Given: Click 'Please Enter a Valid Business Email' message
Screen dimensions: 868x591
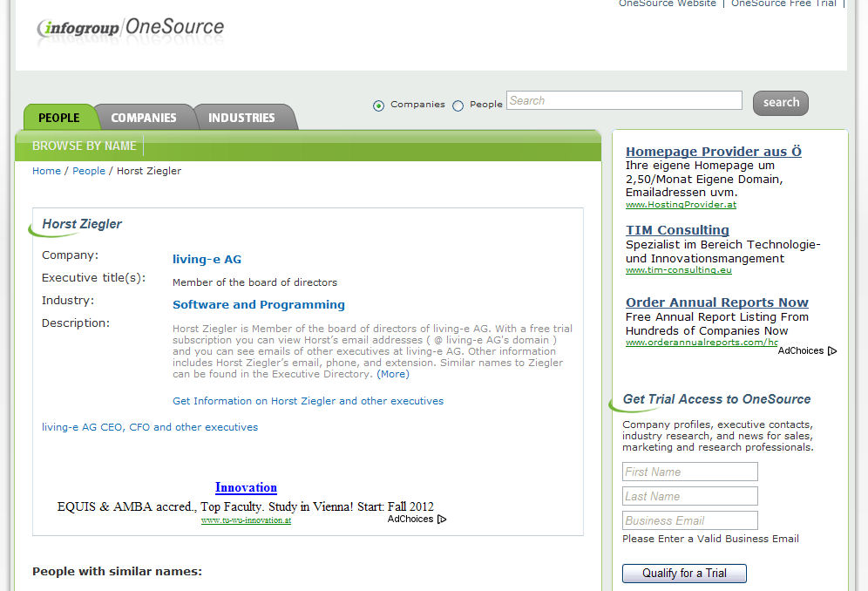Looking at the screenshot, I should pos(710,539).
